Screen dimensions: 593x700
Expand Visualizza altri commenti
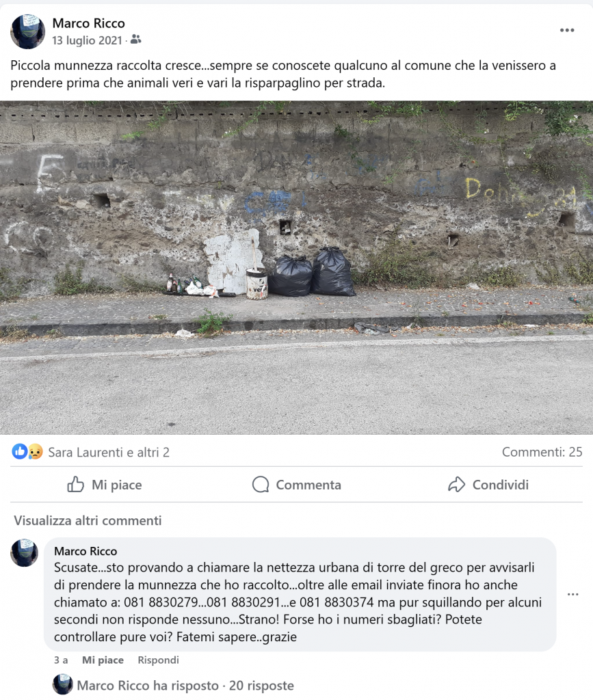[x=88, y=520]
